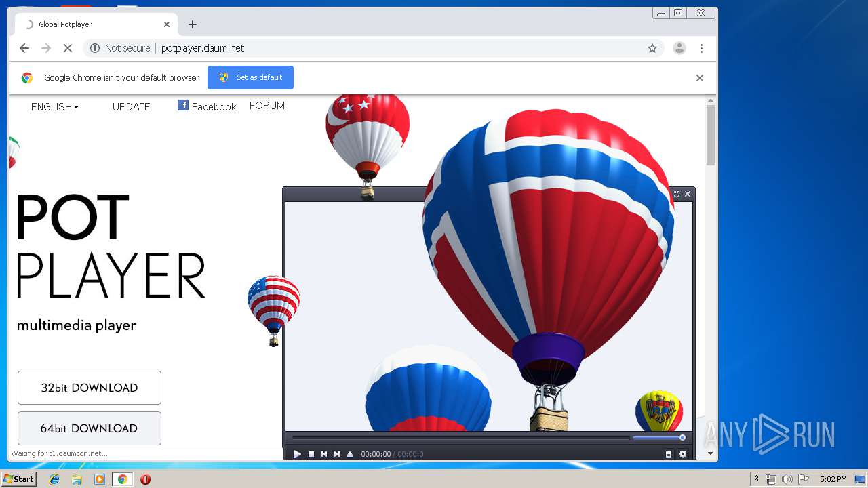Click the player seek bar
868x488 pixels.
click(460, 438)
